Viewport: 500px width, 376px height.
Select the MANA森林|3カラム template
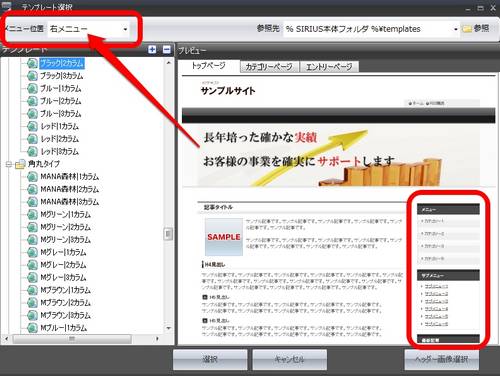(70, 202)
